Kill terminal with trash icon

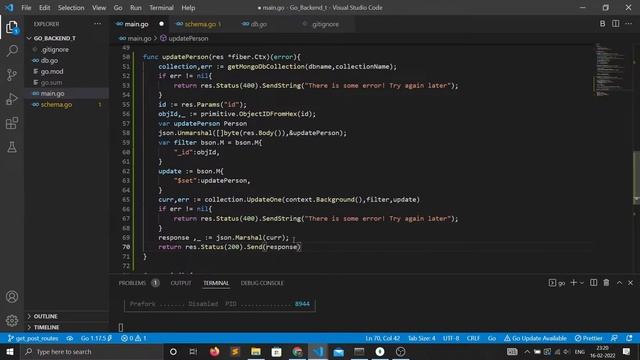tap(607, 282)
